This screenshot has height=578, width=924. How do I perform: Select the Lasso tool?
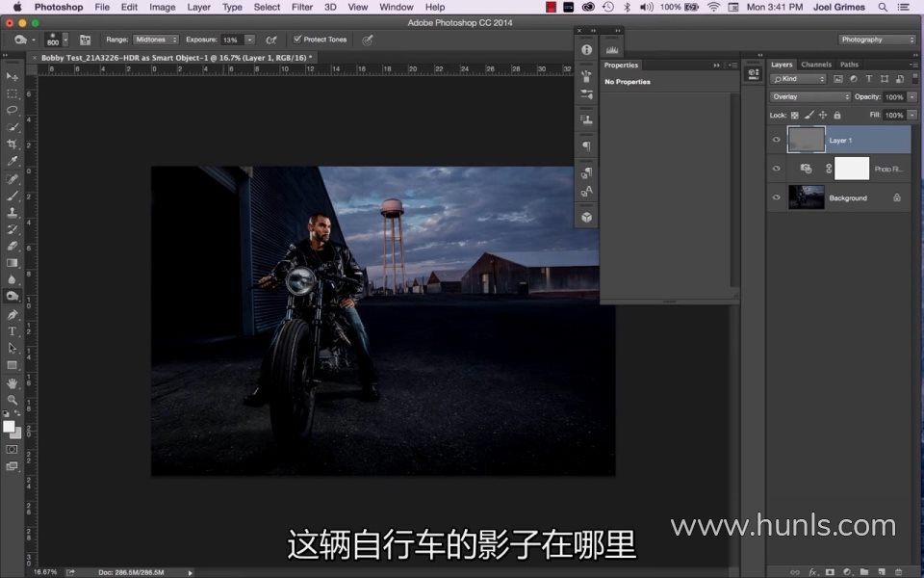[x=12, y=110]
